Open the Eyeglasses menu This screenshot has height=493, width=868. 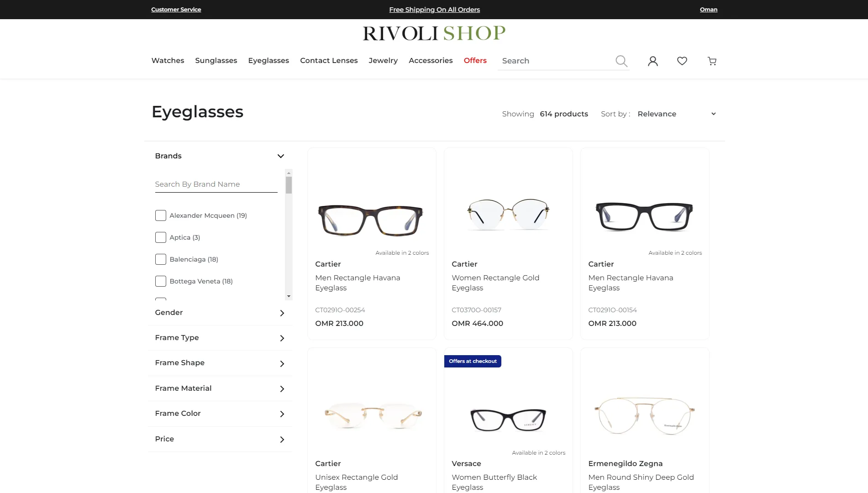(x=268, y=60)
